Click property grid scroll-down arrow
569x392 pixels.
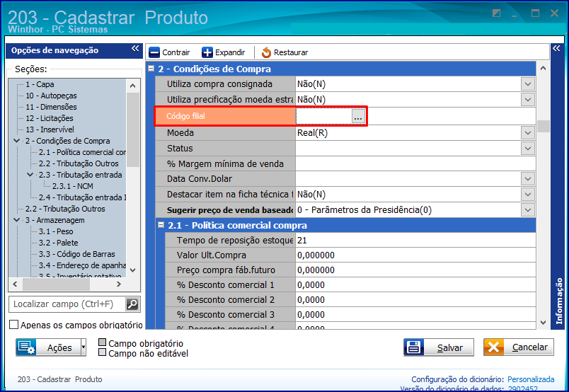point(544,323)
